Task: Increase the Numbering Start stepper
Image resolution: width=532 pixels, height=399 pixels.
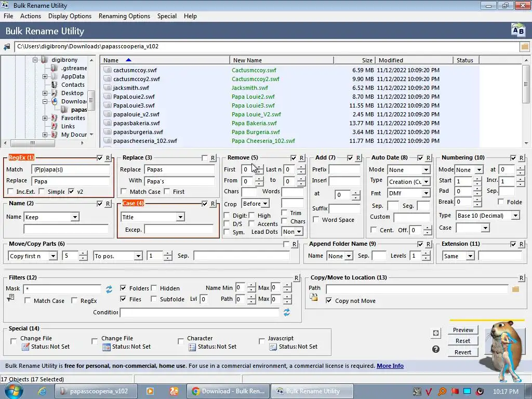Action: (x=477, y=179)
